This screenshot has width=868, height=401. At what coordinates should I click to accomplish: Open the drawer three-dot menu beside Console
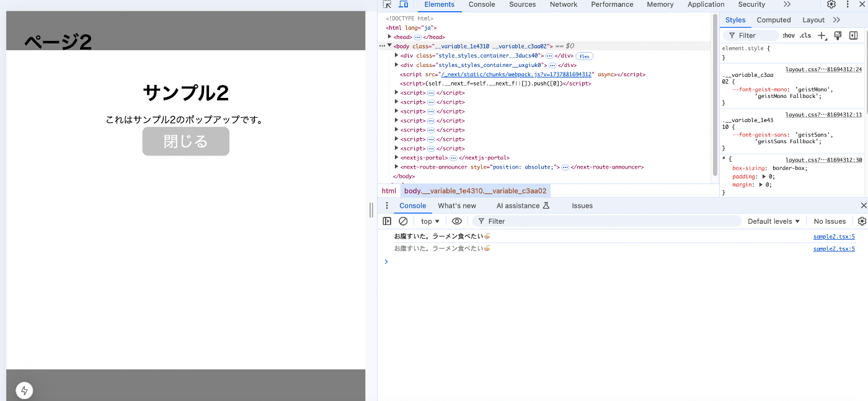click(387, 206)
